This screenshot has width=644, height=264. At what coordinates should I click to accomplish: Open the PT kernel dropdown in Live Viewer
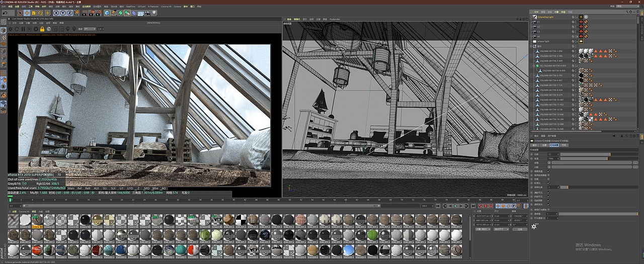pyautogui.click(x=90, y=29)
